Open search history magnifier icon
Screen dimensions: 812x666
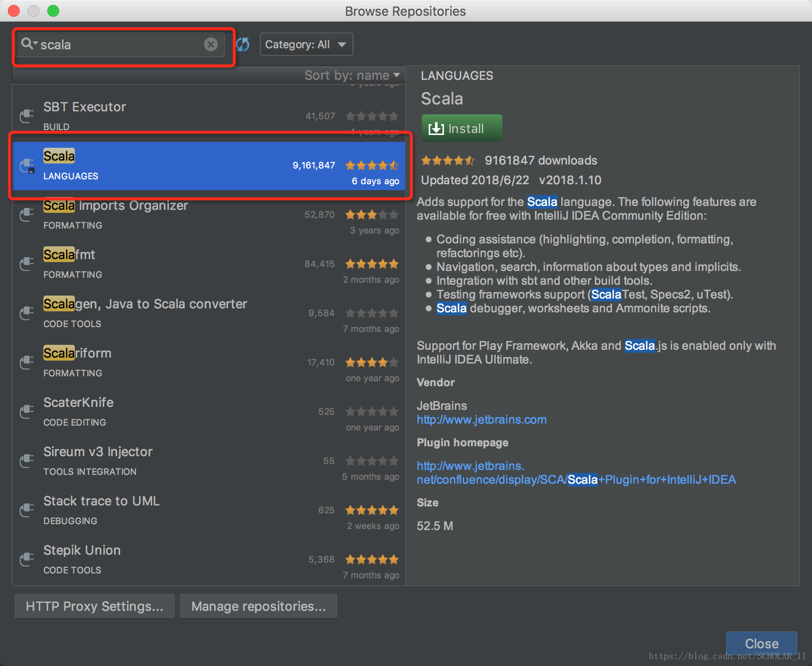(29, 44)
